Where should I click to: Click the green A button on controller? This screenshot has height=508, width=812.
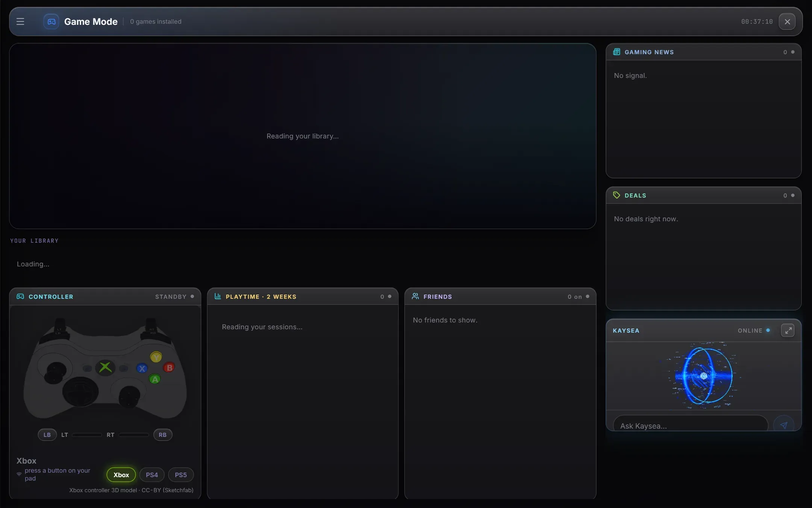pyautogui.click(x=155, y=379)
